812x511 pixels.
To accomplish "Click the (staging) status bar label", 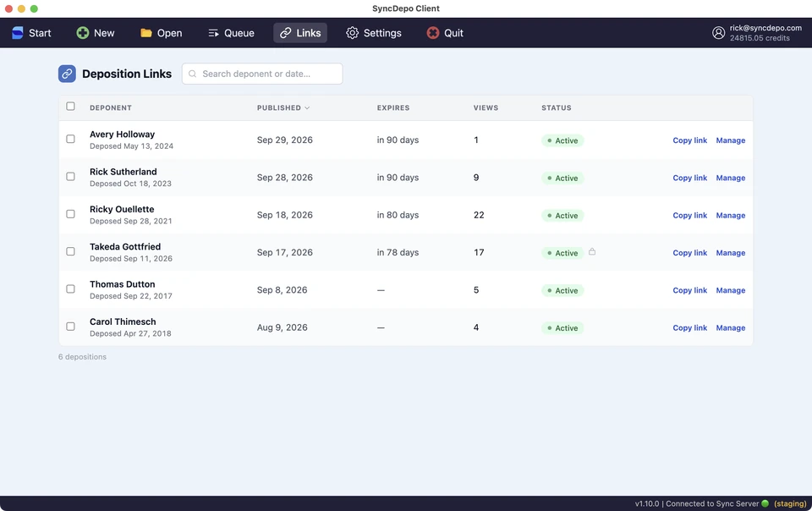I will pyautogui.click(x=790, y=503).
